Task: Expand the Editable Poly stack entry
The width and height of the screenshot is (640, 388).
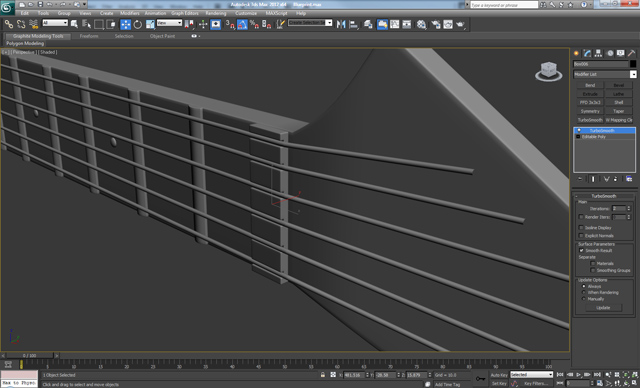Action: [x=578, y=137]
